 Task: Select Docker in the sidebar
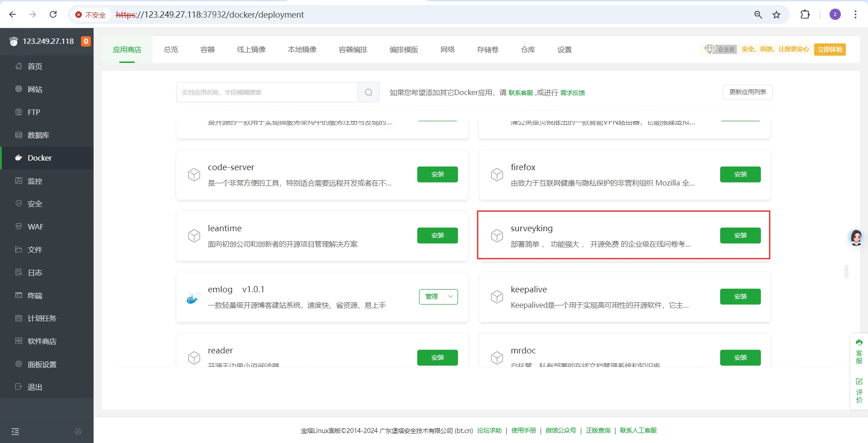click(x=47, y=158)
